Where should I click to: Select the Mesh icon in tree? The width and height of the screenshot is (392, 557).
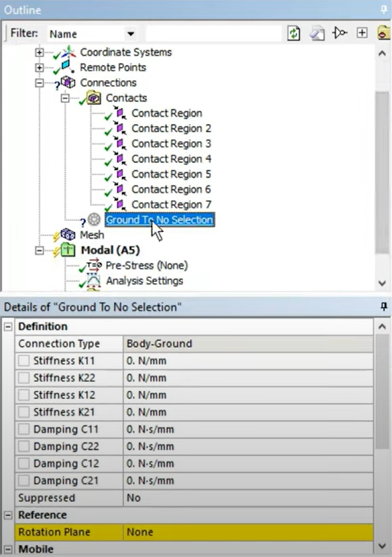tap(68, 235)
